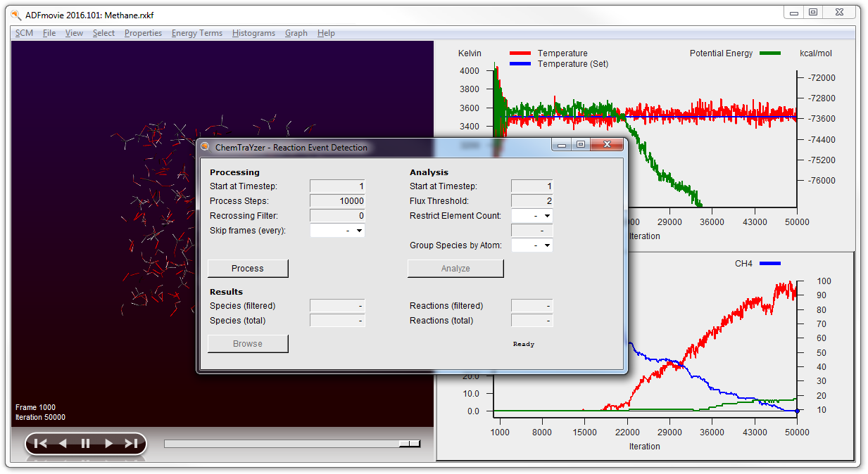Edit Process Steps field
This screenshot has width=868, height=474.
tap(337, 201)
